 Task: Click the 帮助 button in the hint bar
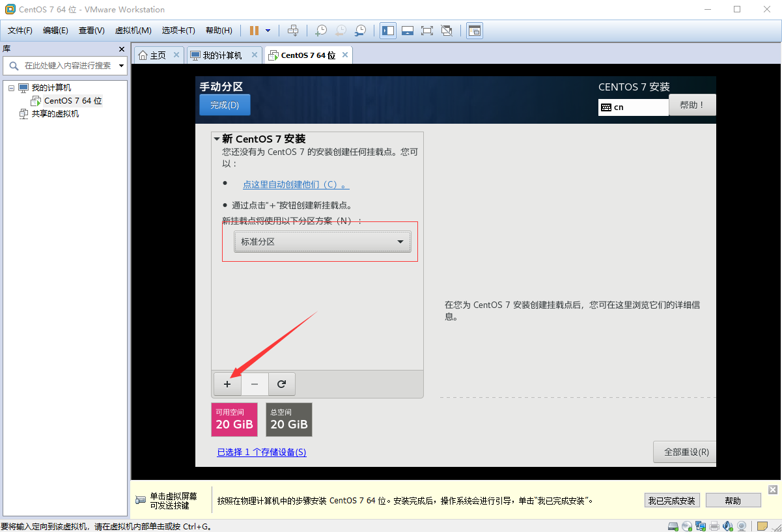click(733, 501)
